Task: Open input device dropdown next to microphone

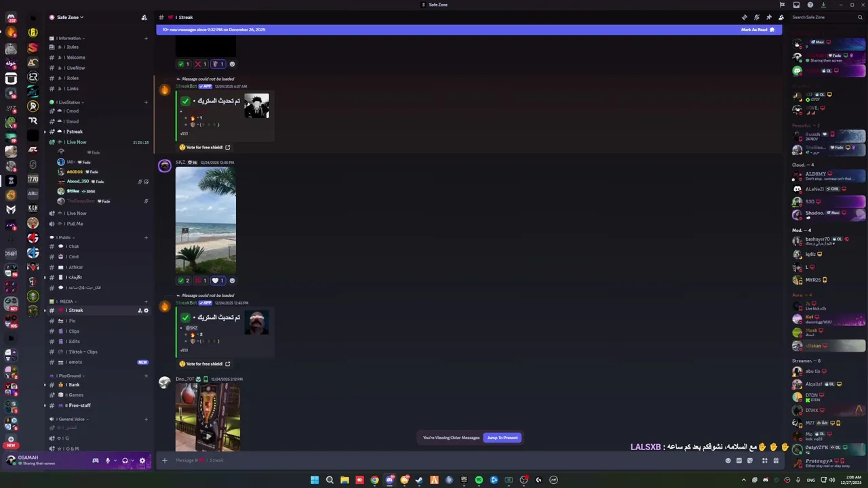Action: [x=114, y=461]
